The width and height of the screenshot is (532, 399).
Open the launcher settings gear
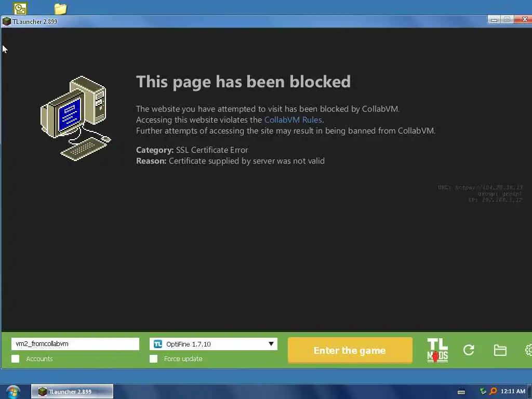click(x=528, y=350)
